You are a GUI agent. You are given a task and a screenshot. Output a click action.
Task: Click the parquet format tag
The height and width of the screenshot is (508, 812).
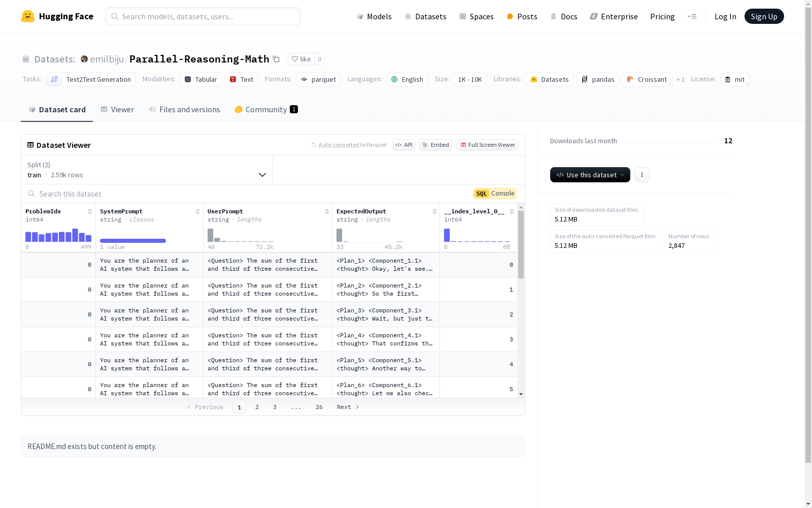click(x=318, y=79)
